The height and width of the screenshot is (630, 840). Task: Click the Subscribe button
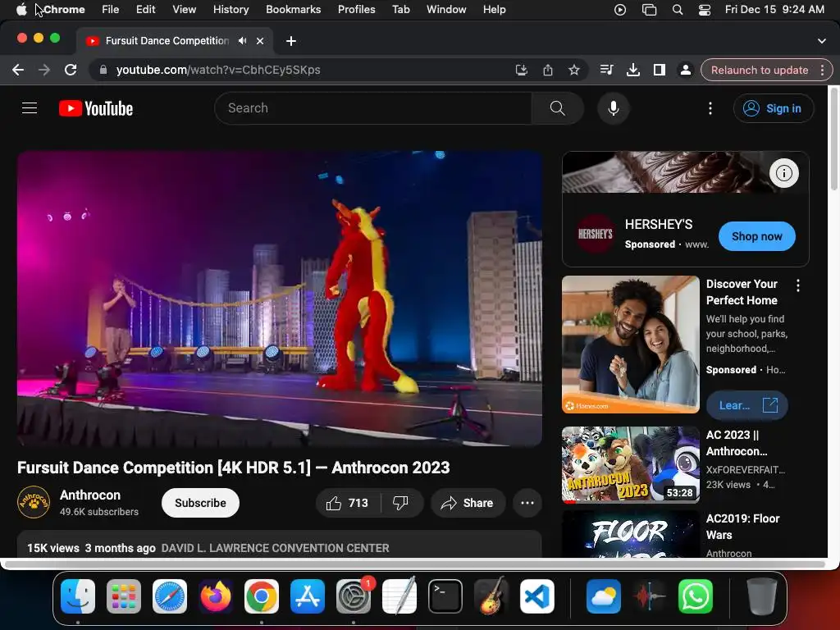[200, 503]
